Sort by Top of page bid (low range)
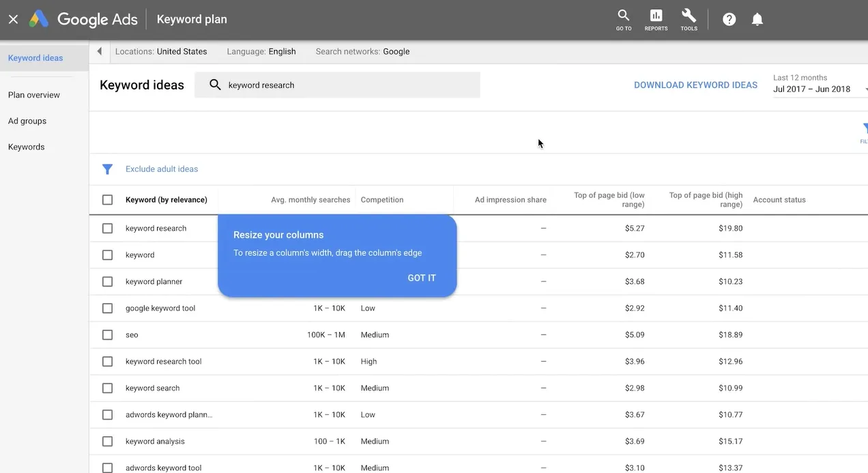The width and height of the screenshot is (868, 473). point(609,200)
